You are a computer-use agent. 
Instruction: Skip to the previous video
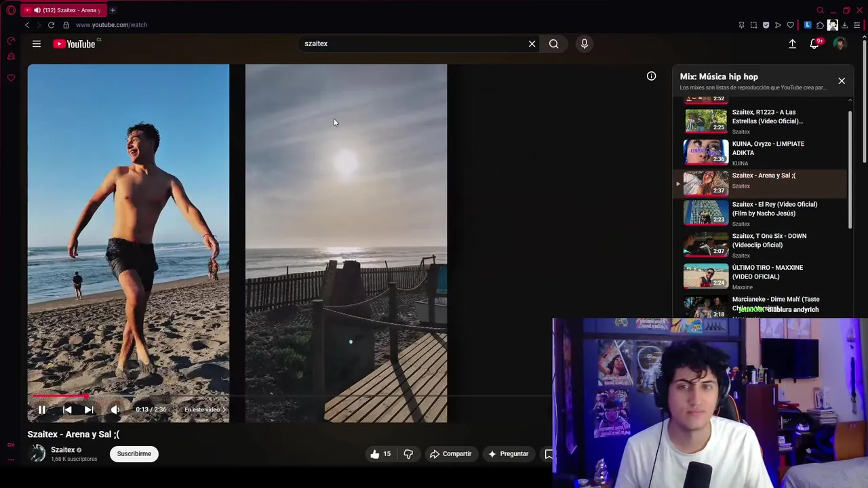pos(67,409)
